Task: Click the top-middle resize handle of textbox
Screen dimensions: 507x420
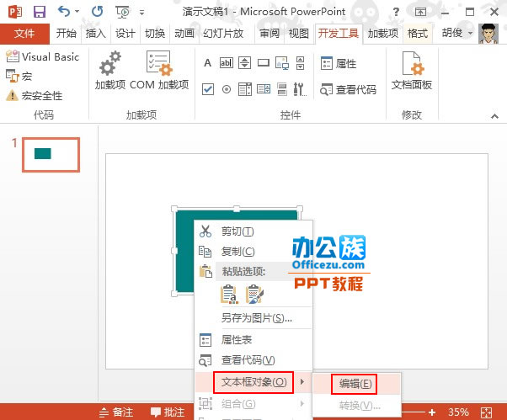Action: click(x=237, y=209)
